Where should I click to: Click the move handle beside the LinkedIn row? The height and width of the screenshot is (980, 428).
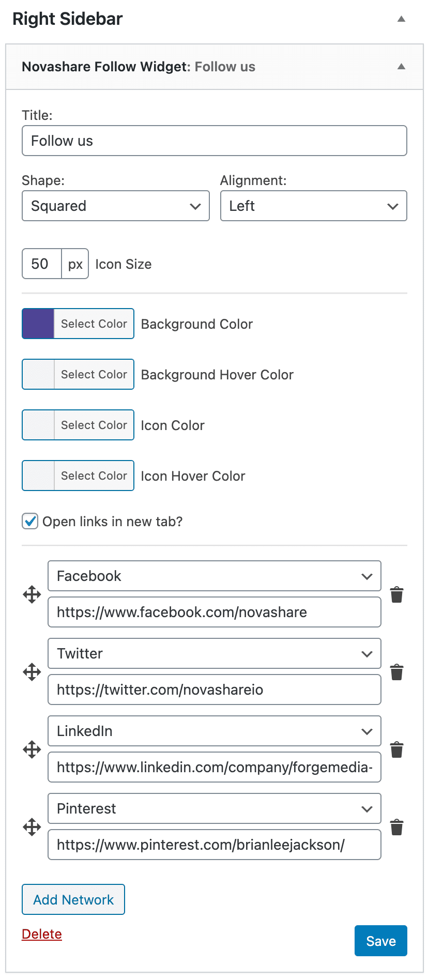tap(32, 750)
